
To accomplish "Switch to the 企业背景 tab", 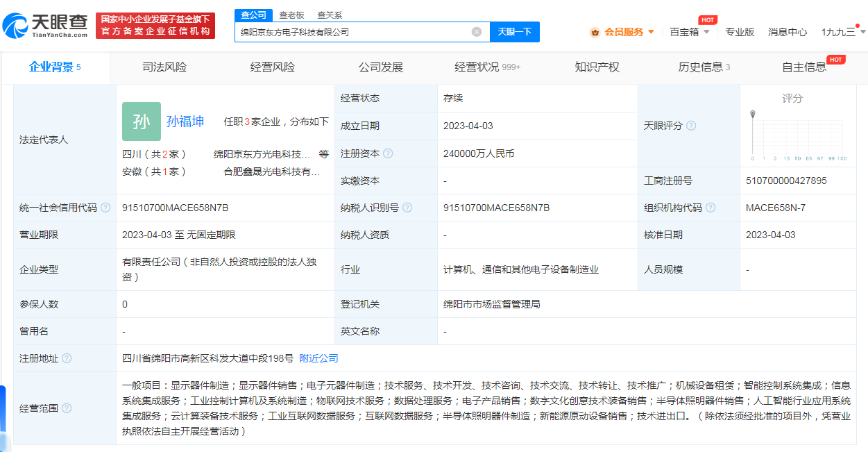I will pyautogui.click(x=55, y=67).
